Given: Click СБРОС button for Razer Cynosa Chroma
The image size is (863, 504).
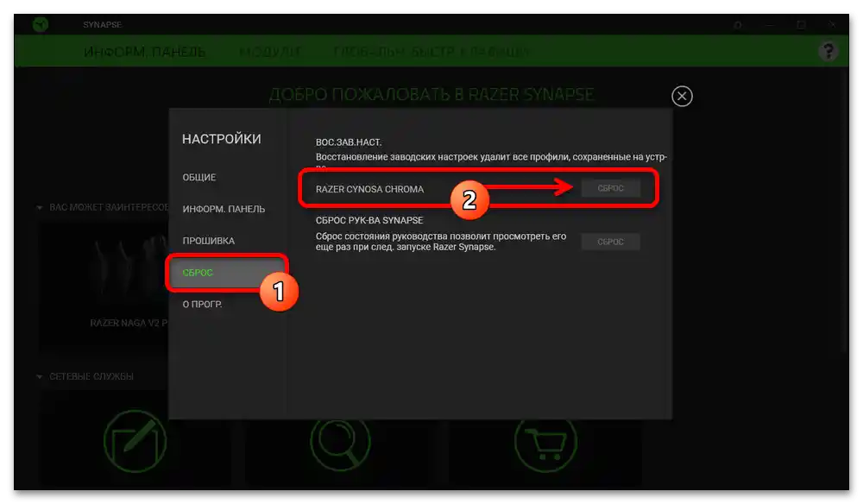Looking at the screenshot, I should click(x=610, y=188).
